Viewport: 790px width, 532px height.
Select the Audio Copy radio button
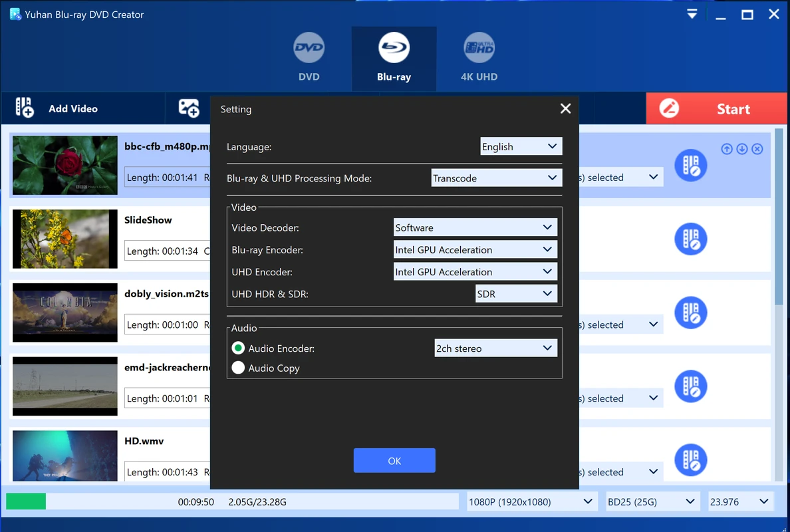(238, 368)
